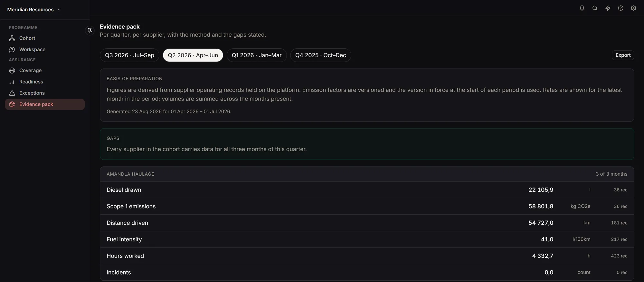644x282 pixels.
Task: Click the AMANDLA HAULAGE supplier header
Action: (x=130, y=174)
